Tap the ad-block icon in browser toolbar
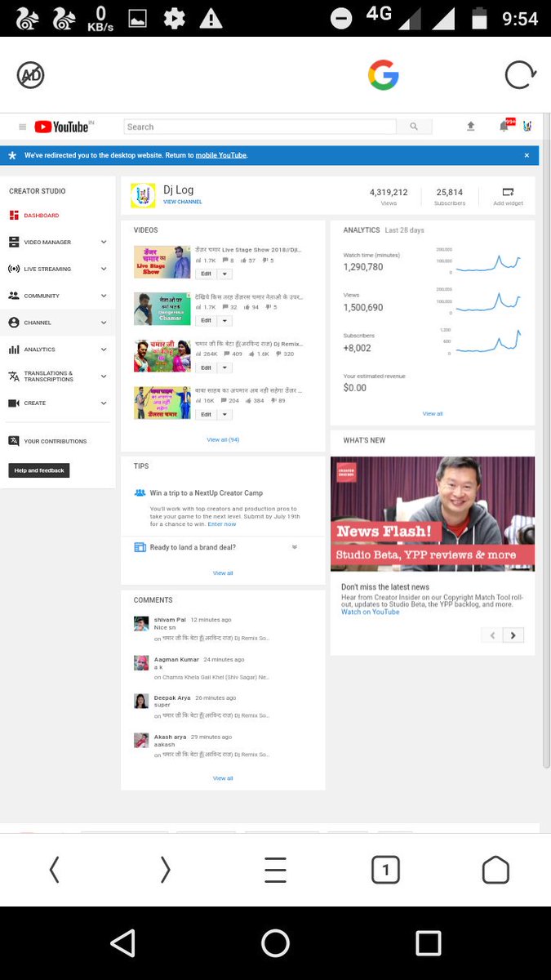This screenshot has width=551, height=980. [30, 76]
